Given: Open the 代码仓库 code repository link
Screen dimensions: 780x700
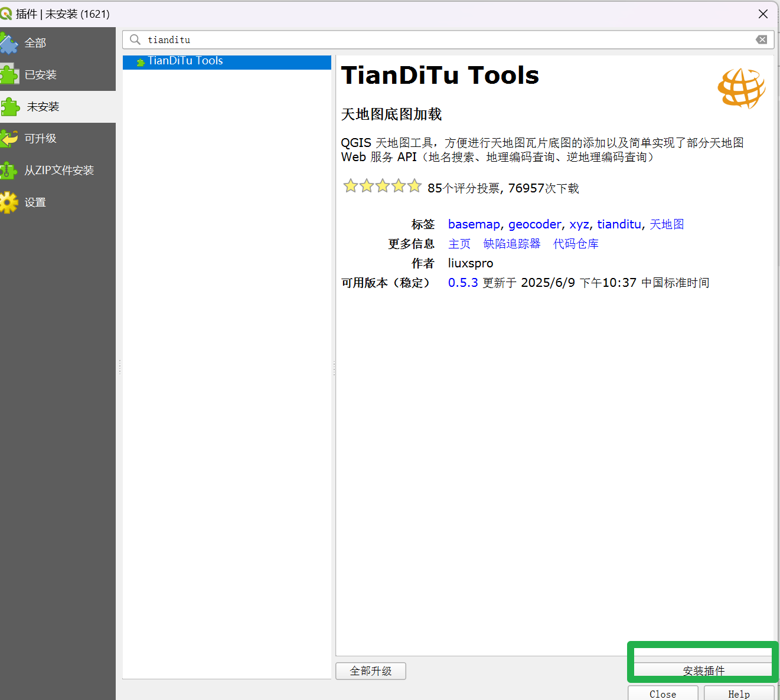Looking at the screenshot, I should click(x=576, y=244).
